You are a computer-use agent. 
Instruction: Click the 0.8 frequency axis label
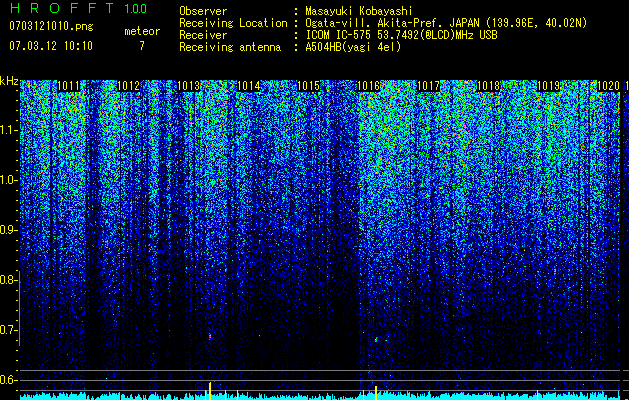[x=8, y=280]
